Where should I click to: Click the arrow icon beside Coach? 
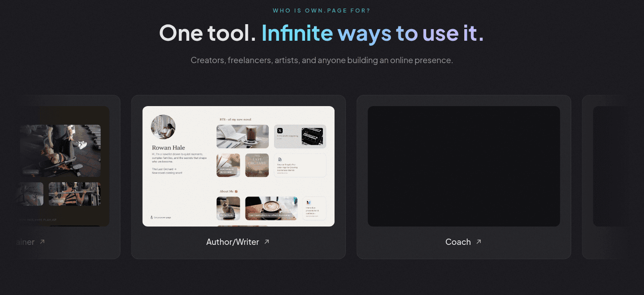tap(479, 242)
